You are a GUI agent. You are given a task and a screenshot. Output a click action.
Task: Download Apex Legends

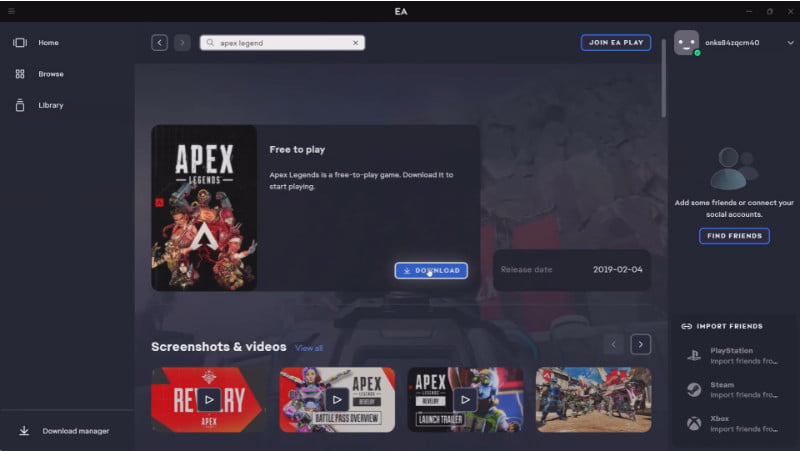[431, 270]
